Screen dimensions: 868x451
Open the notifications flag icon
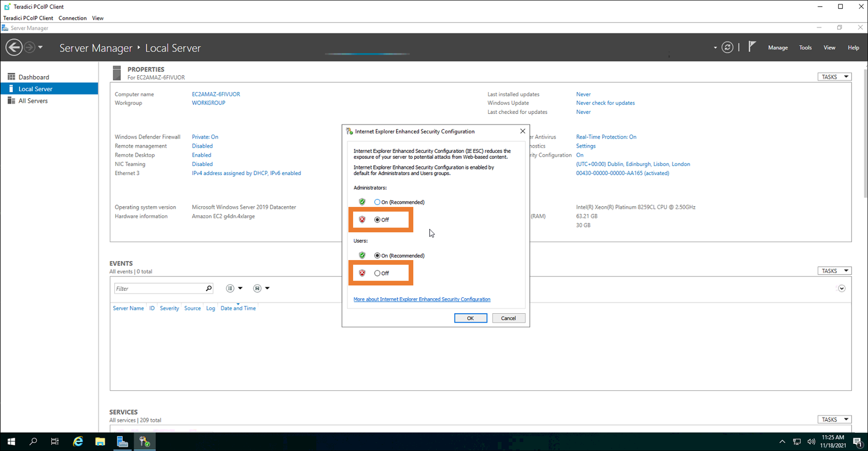click(x=752, y=47)
